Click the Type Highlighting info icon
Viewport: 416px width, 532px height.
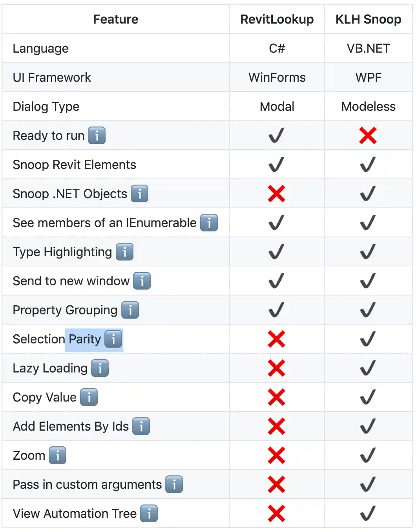pyautogui.click(x=124, y=252)
